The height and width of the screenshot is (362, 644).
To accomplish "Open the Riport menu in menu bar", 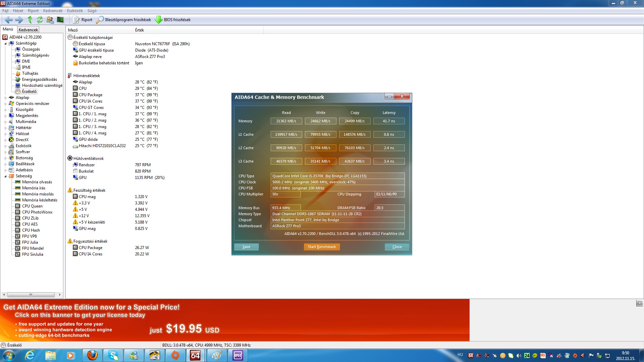I will coord(33,11).
